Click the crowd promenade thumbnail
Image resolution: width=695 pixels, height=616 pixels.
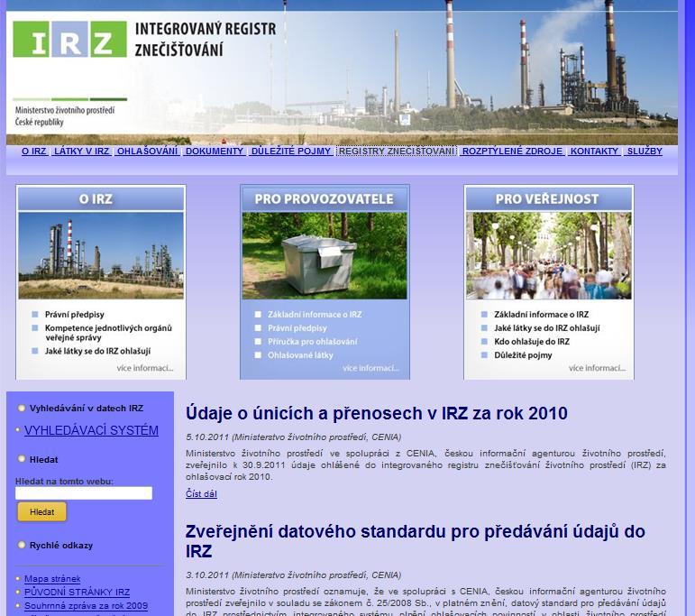(x=549, y=255)
